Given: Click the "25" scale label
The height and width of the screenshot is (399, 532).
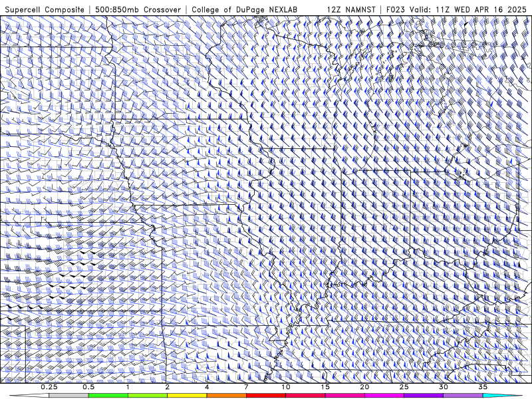Looking at the screenshot, I should tap(404, 387).
